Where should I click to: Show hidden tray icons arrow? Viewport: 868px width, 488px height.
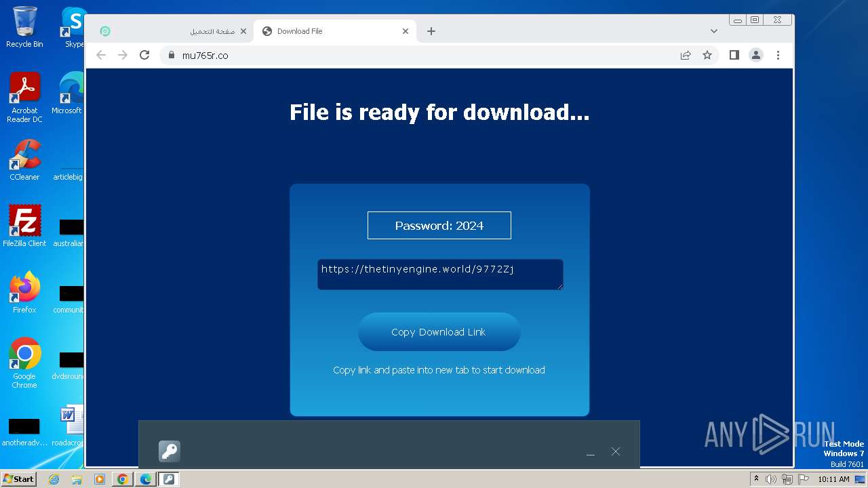(756, 479)
